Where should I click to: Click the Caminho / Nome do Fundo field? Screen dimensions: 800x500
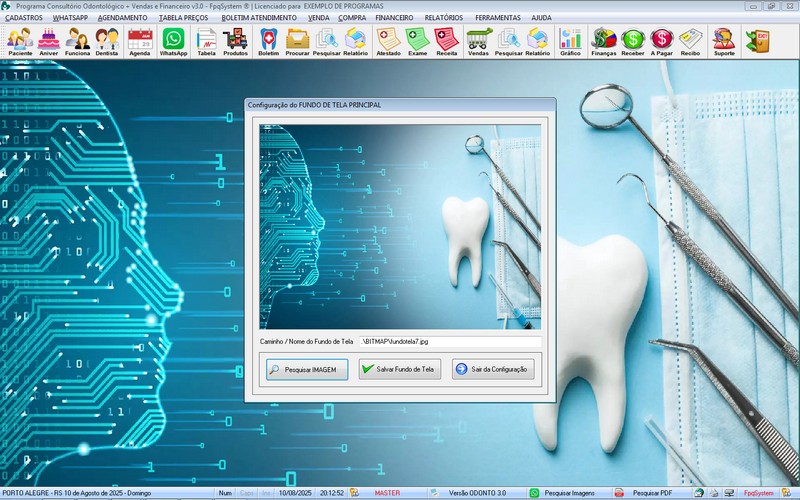449,342
